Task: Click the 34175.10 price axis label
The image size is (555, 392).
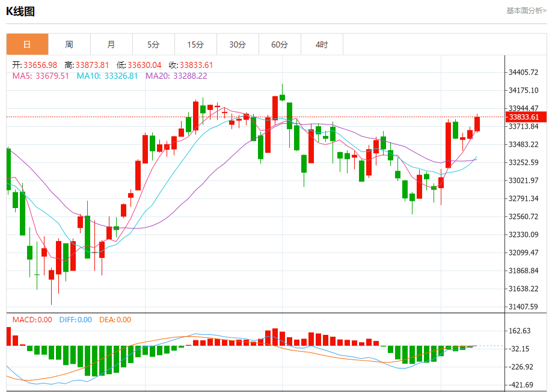Action: click(524, 91)
